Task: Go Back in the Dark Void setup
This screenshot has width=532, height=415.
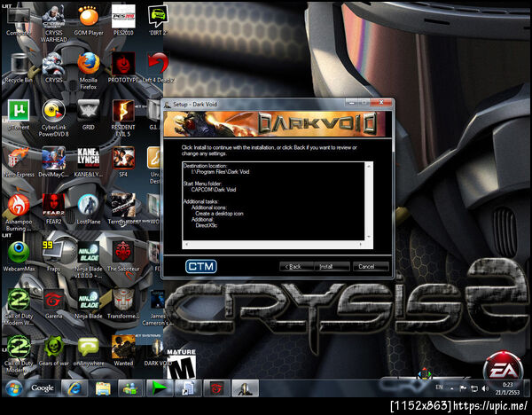Action: point(297,266)
